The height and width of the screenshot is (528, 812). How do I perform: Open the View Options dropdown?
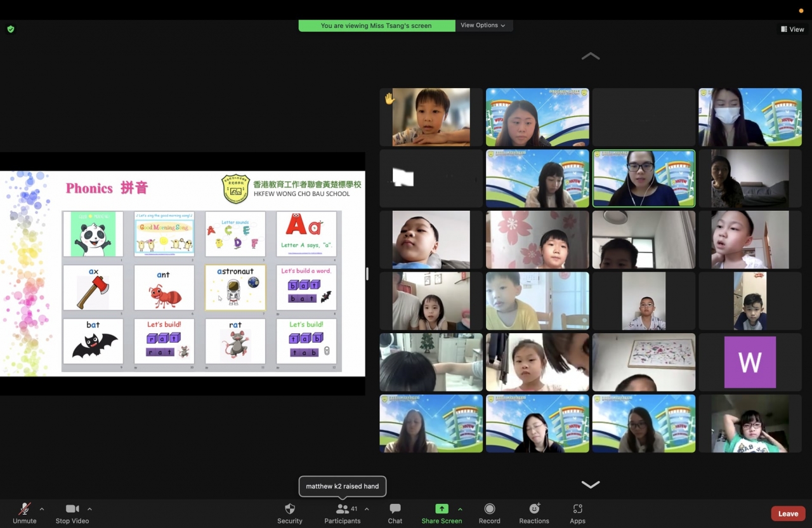[x=483, y=25]
